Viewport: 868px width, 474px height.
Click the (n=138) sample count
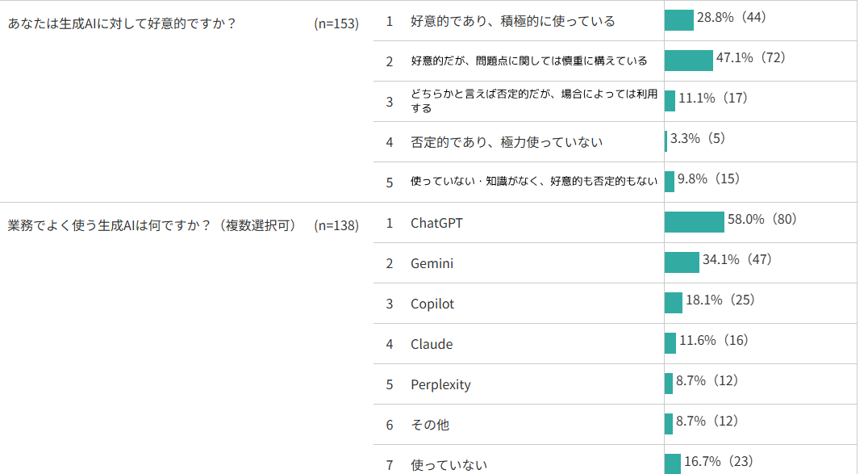(x=336, y=225)
